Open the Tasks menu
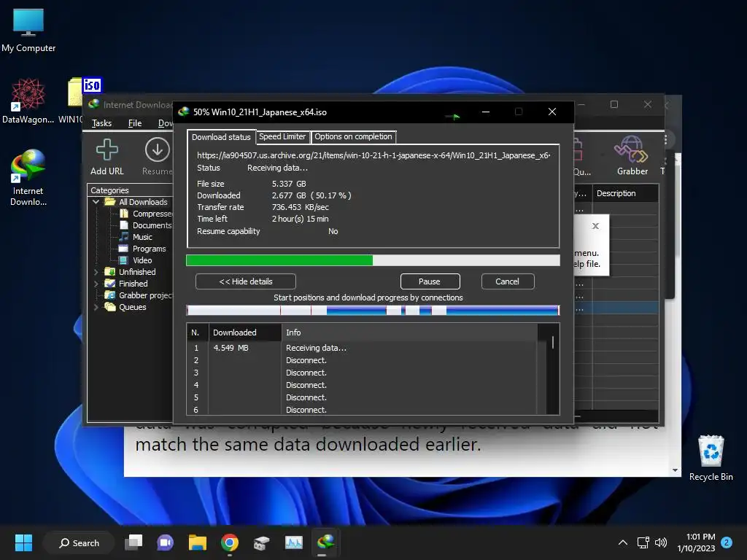 pyautogui.click(x=101, y=123)
